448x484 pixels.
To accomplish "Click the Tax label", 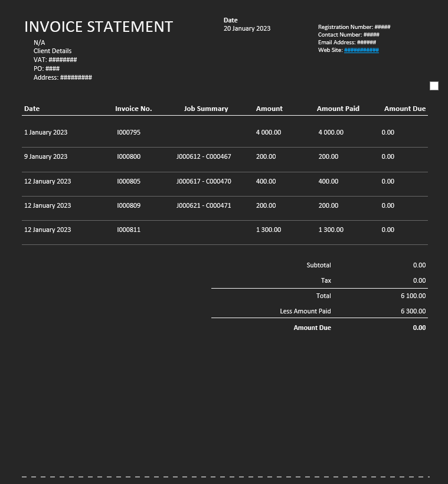I will [x=326, y=280].
